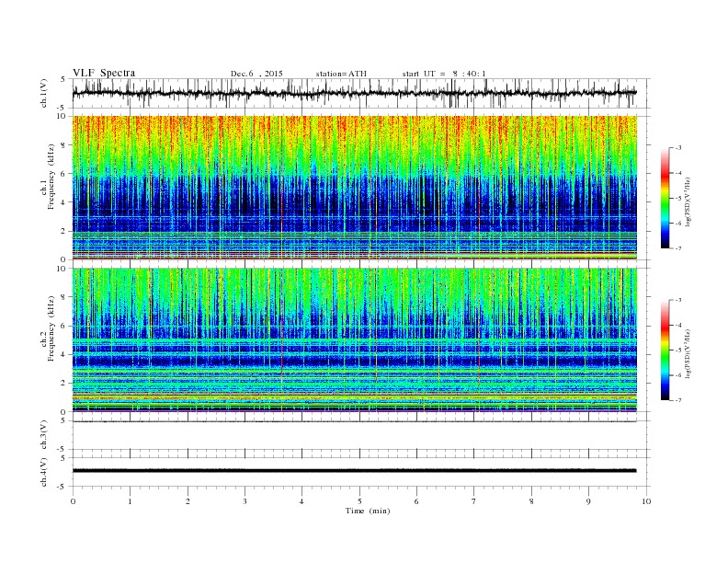
Task: Click the "Time (min)" axis label
Action: click(368, 511)
